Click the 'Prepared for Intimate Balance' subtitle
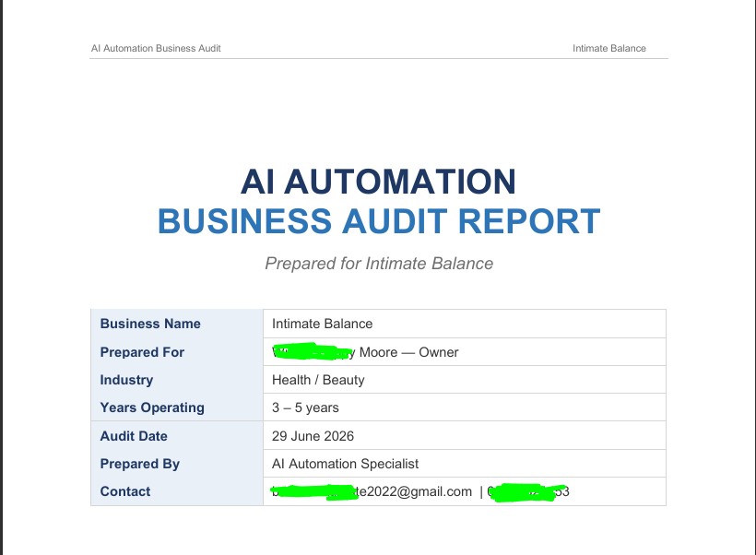The height and width of the screenshot is (555, 756). (379, 264)
